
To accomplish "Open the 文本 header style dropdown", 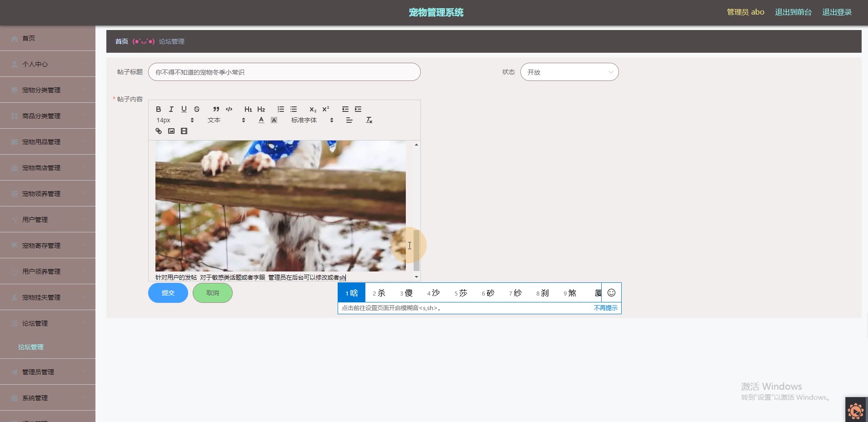I will (226, 120).
